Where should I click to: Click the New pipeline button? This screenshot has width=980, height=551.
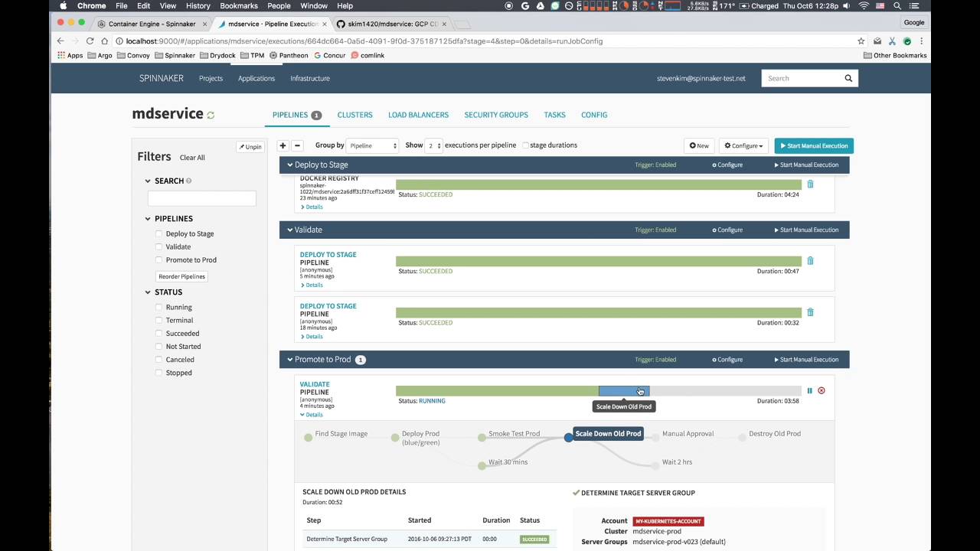pos(699,145)
